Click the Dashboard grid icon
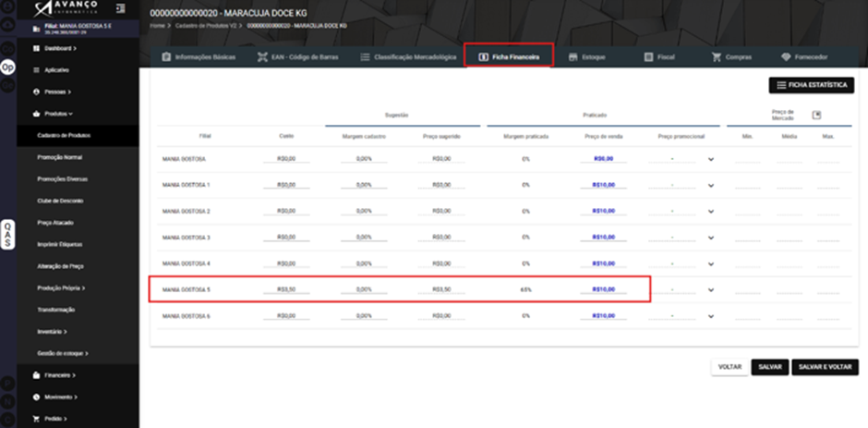 tap(37, 49)
